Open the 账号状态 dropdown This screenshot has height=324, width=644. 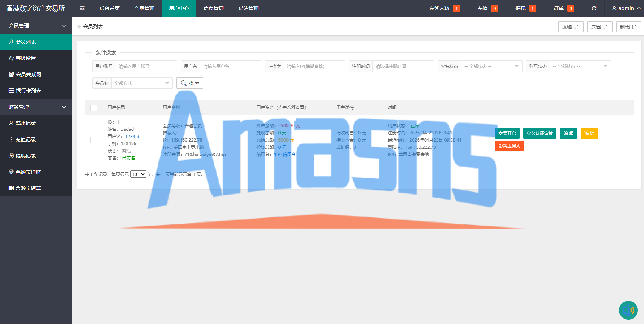tap(580, 66)
